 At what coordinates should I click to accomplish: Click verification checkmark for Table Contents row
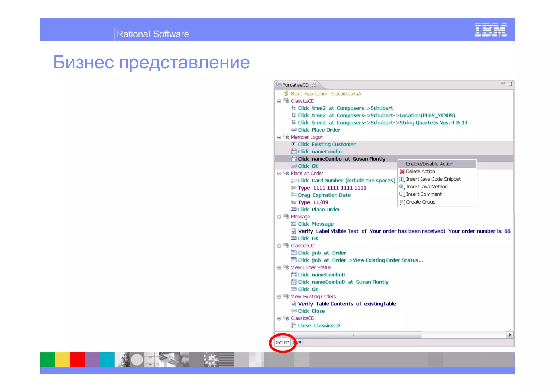(x=293, y=303)
